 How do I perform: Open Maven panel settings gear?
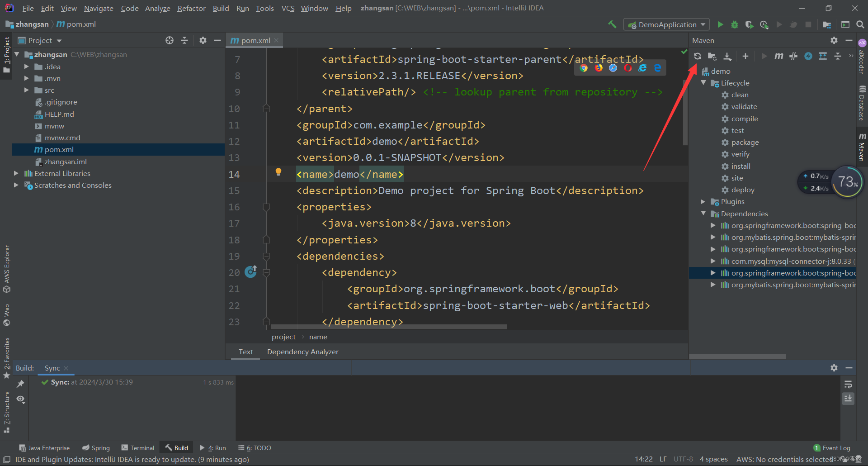click(x=834, y=40)
